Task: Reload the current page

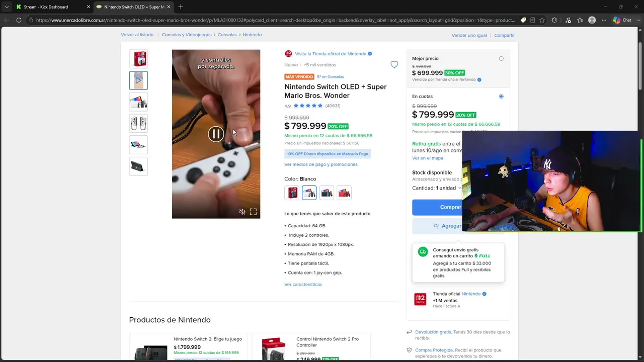Action: pyautogui.click(x=19, y=20)
